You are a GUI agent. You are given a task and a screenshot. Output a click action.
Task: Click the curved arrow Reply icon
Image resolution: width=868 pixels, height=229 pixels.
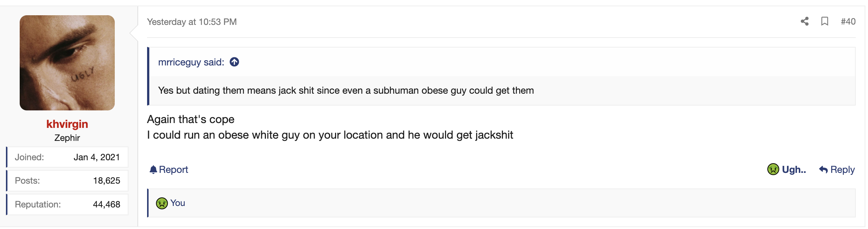coord(823,170)
